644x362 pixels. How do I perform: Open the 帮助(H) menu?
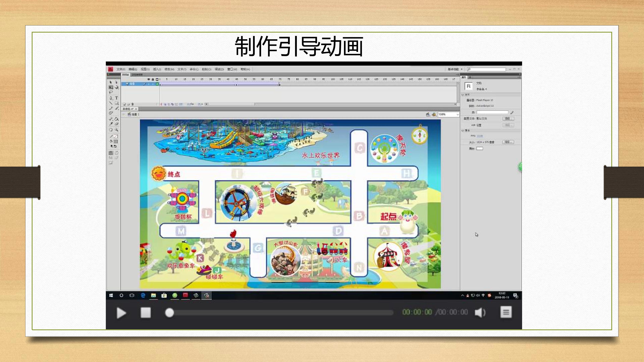point(245,69)
